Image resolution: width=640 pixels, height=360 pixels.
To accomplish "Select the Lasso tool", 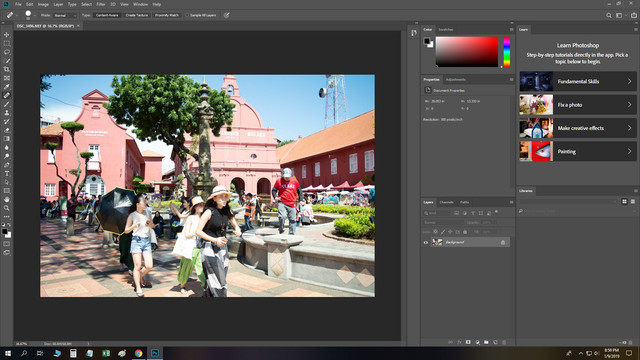I will [x=7, y=52].
